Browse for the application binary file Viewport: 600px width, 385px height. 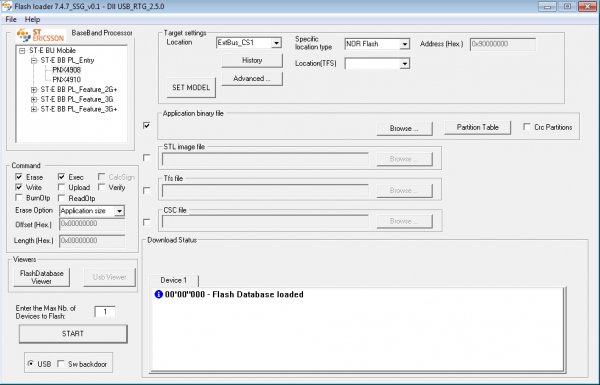[x=404, y=129]
